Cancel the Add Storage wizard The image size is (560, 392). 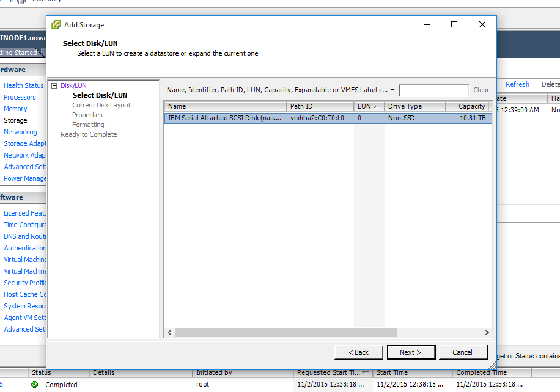coord(463,352)
